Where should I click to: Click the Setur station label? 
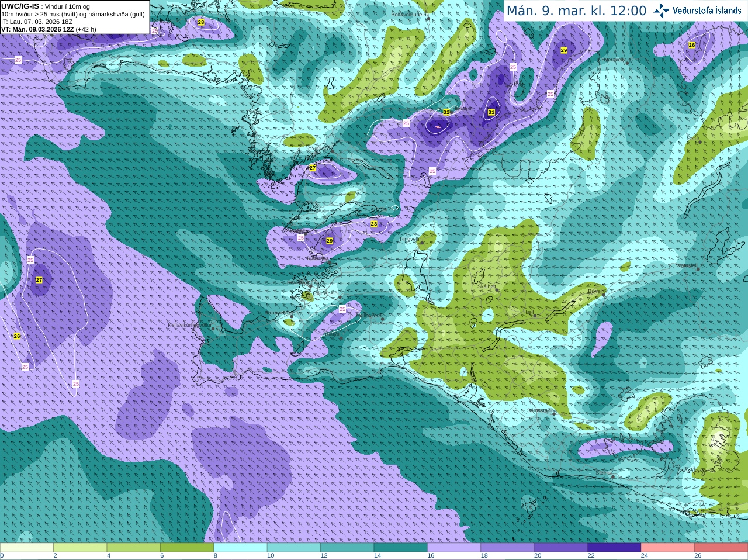click(693, 139)
